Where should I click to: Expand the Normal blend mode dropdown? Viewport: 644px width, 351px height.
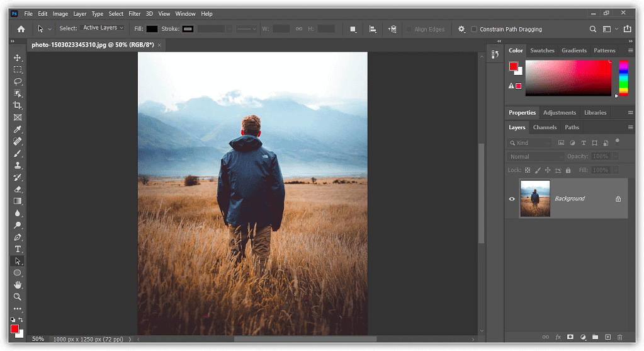click(x=535, y=156)
